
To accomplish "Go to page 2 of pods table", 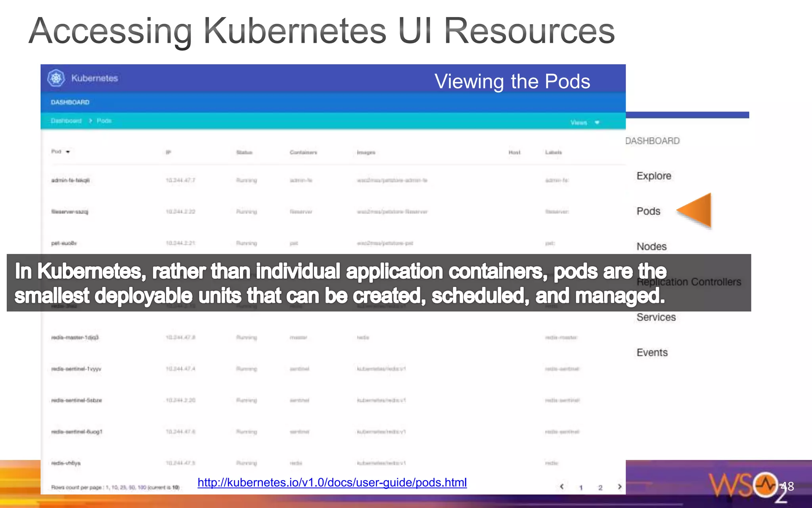I will [x=600, y=488].
